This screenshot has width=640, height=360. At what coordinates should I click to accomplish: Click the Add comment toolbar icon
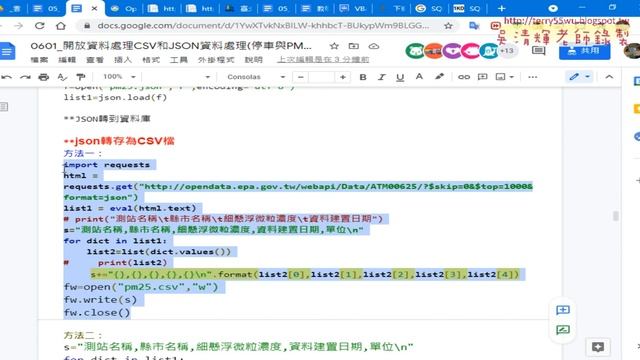[482, 77]
